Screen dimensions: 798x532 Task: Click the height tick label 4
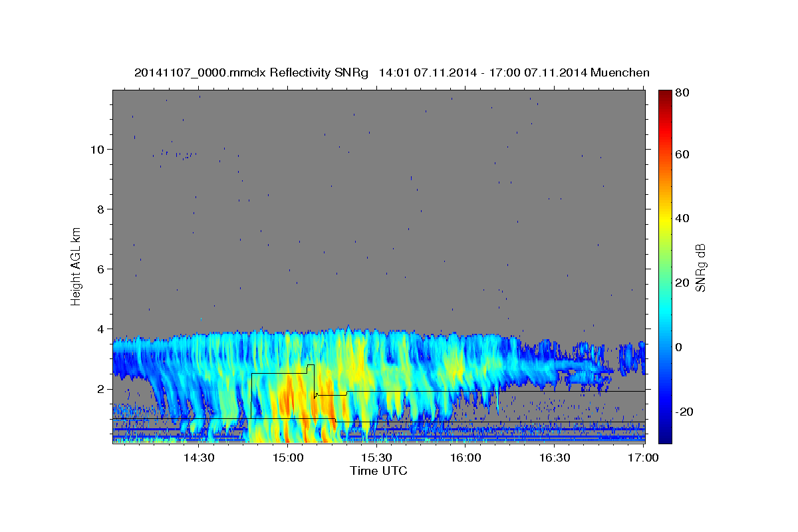(99, 329)
